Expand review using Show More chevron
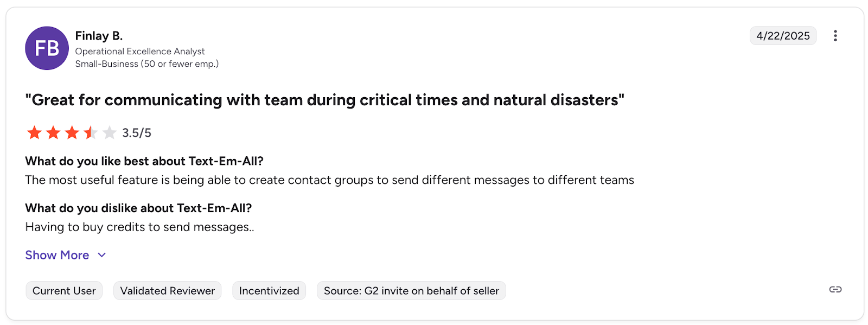 [x=101, y=255]
